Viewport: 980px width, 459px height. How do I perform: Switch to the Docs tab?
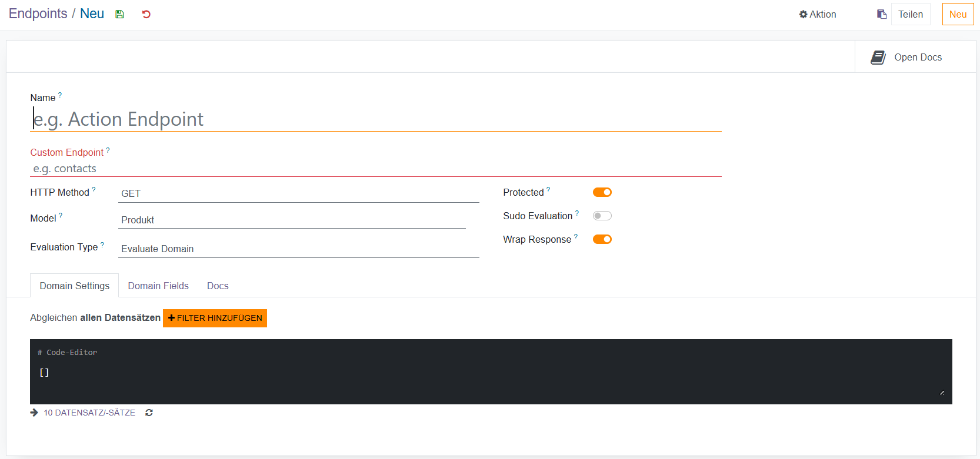(218, 286)
